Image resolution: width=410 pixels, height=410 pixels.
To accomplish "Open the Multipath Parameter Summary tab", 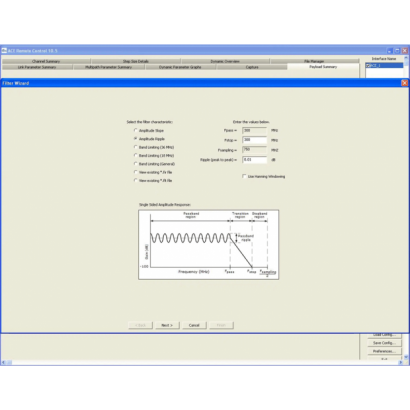I will click(109, 67).
